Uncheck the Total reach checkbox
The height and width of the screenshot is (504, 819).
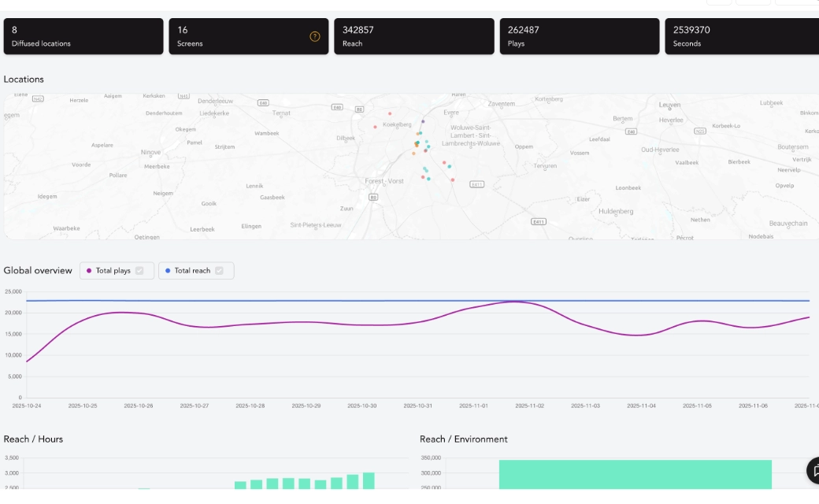point(219,271)
